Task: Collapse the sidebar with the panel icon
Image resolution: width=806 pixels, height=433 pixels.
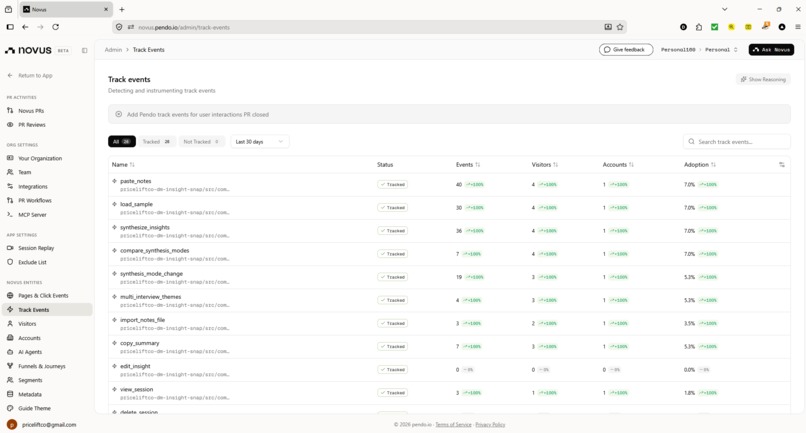Action: click(x=84, y=50)
